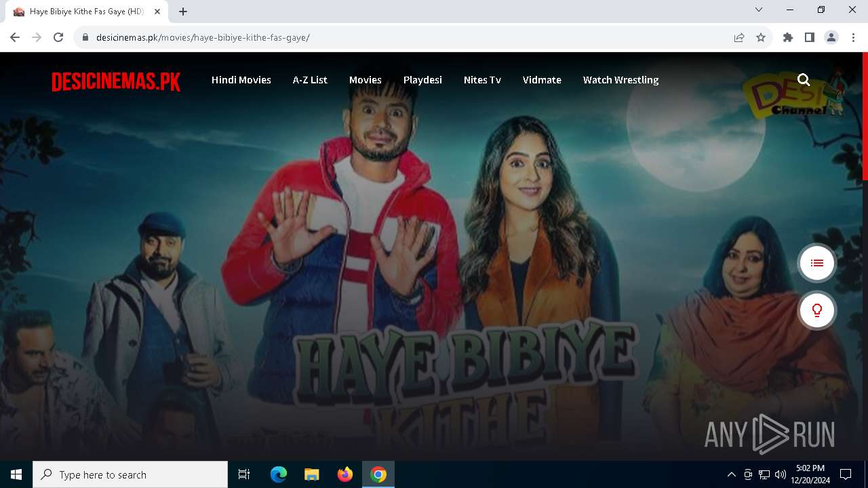Viewport: 868px width, 488px height.
Task: View site lock information icon
Action: (x=85, y=37)
